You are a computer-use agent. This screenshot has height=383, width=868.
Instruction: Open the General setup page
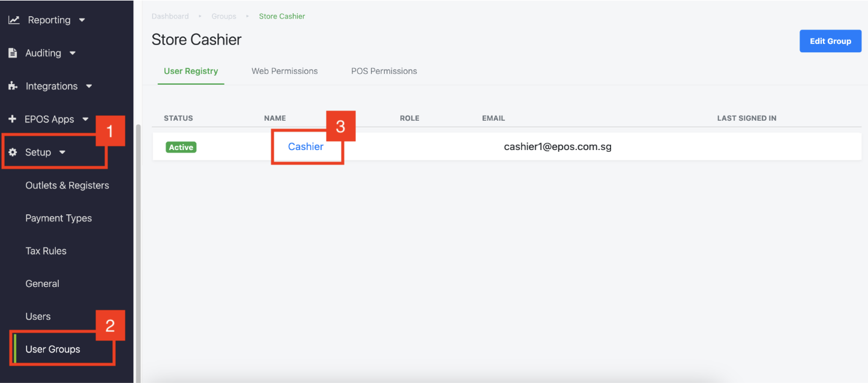click(42, 284)
